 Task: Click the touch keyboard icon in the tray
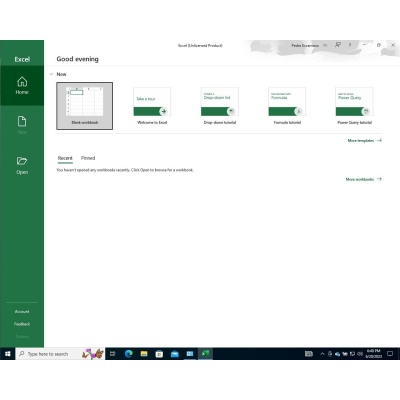[x=309, y=354]
